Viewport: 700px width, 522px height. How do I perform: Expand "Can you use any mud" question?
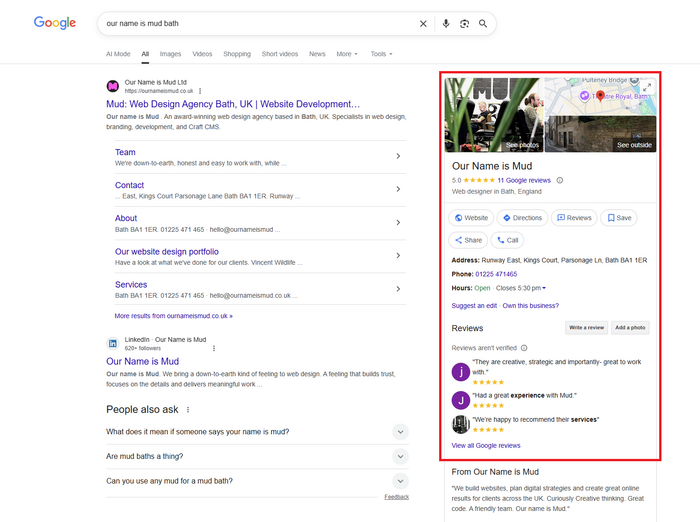[x=400, y=481]
